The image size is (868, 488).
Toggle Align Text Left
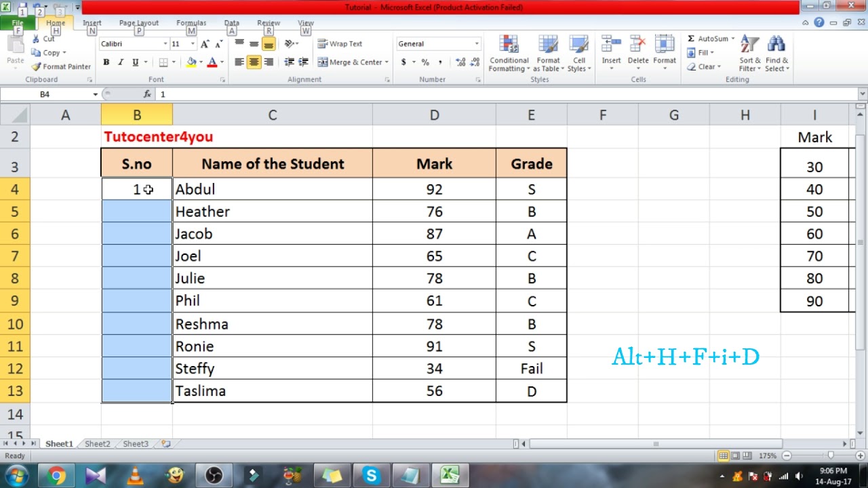click(239, 62)
